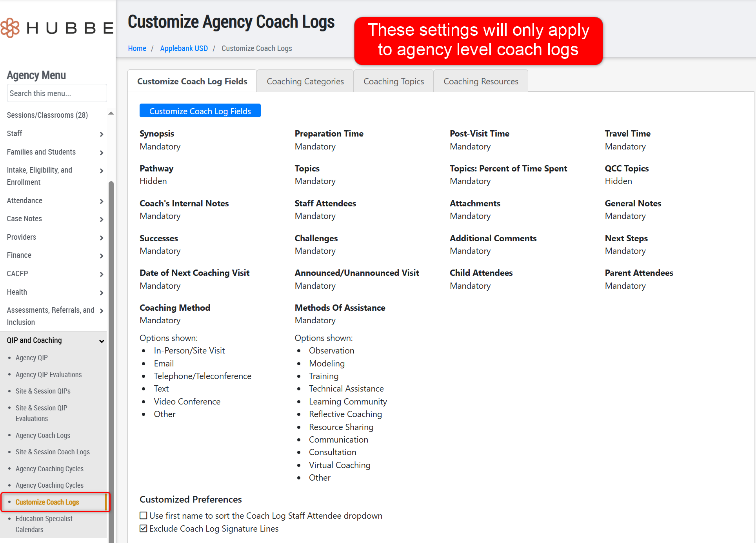
Task: Collapse the QIP and Coaching section
Action: [x=102, y=341]
